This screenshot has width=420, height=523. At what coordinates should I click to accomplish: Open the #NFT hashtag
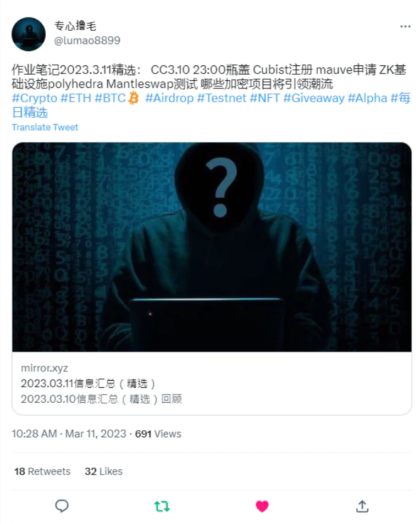click(x=265, y=98)
